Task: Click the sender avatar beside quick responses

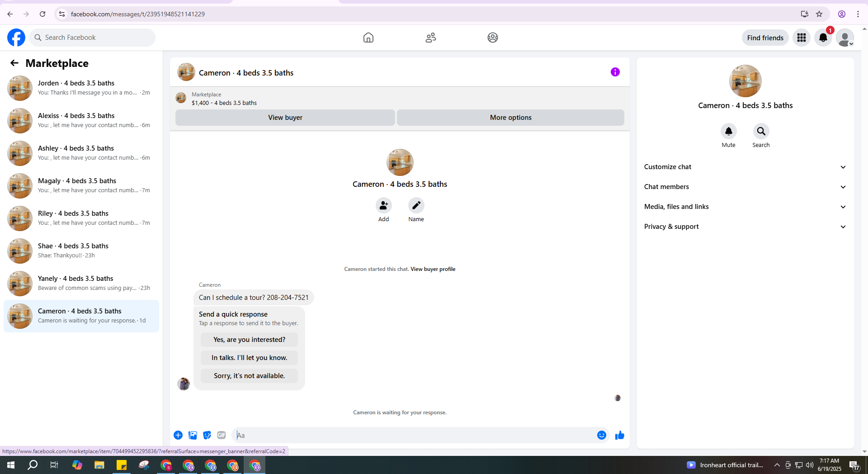Action: tap(184, 384)
